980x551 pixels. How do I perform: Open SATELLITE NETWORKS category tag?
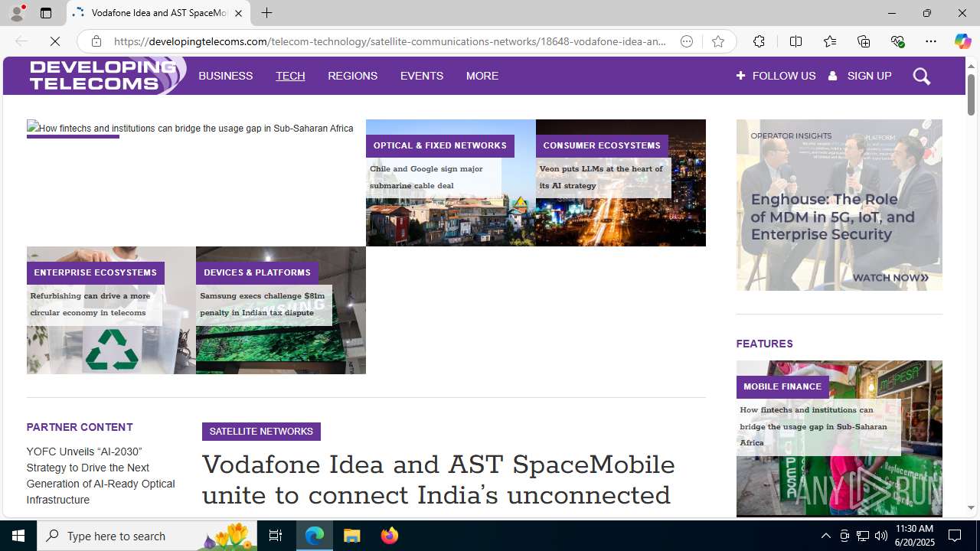point(261,432)
